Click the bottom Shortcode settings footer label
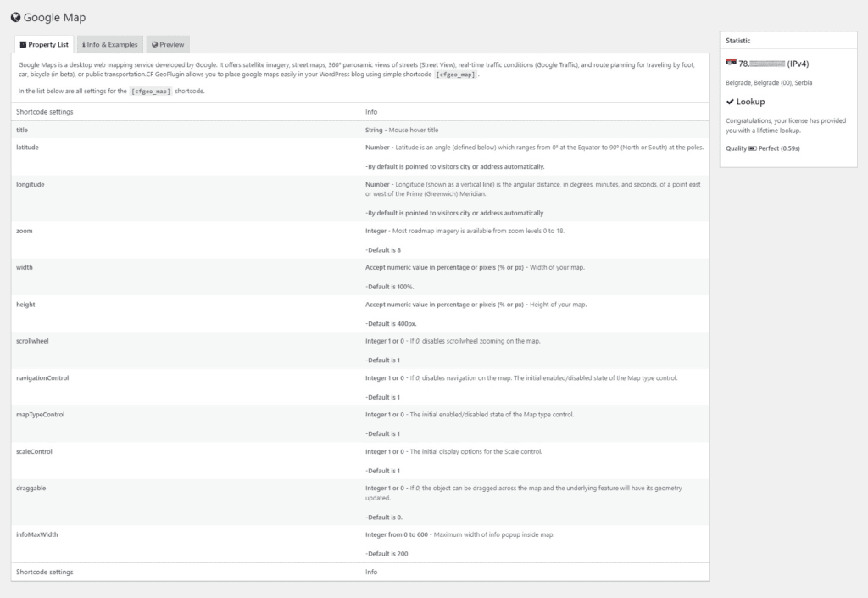Viewport: 868px width, 598px height. point(44,572)
